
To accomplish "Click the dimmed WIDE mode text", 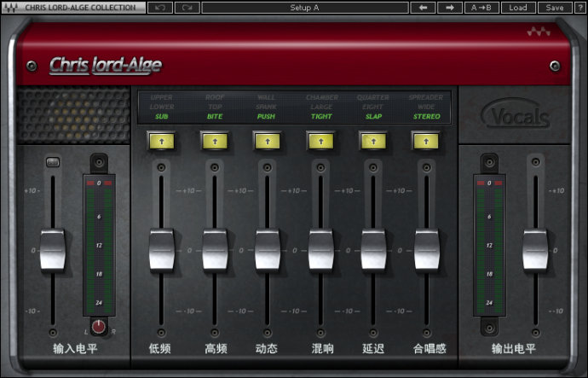I will coord(426,107).
